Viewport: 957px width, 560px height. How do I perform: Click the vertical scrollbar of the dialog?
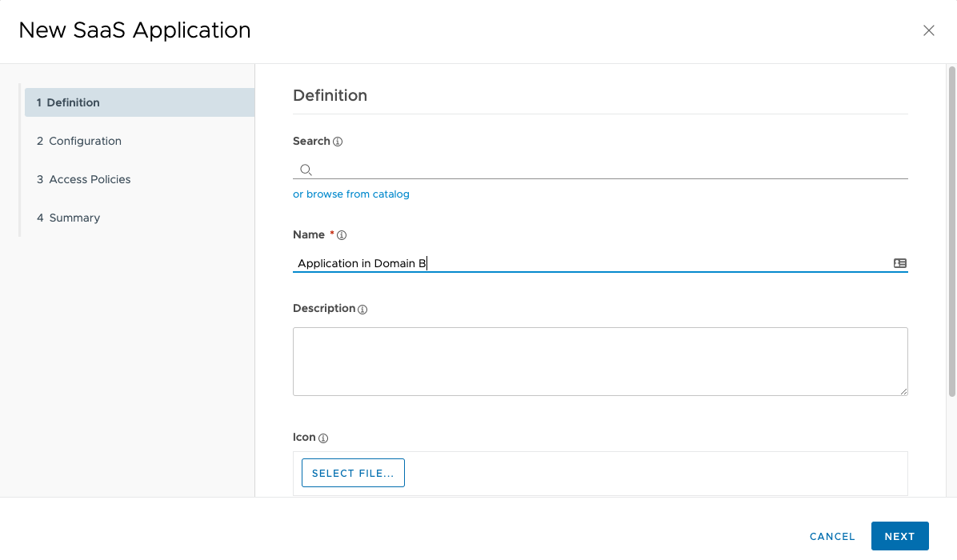coord(951,232)
